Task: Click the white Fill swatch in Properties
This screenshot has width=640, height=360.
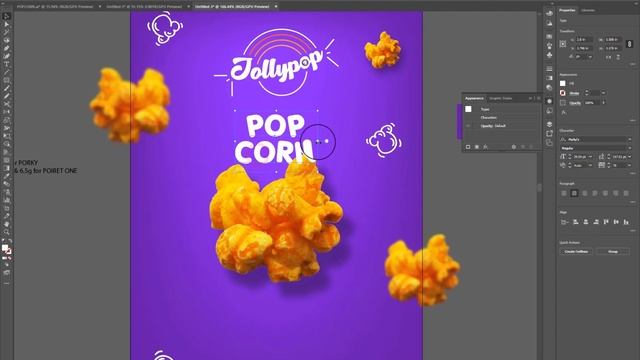Action: [x=563, y=83]
